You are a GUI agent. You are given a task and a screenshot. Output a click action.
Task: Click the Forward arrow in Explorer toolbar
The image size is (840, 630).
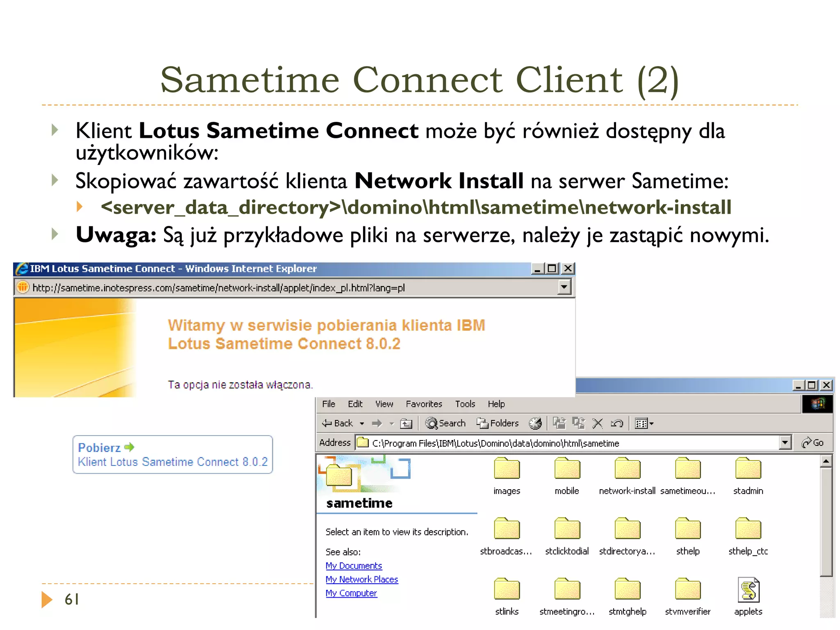(x=377, y=423)
